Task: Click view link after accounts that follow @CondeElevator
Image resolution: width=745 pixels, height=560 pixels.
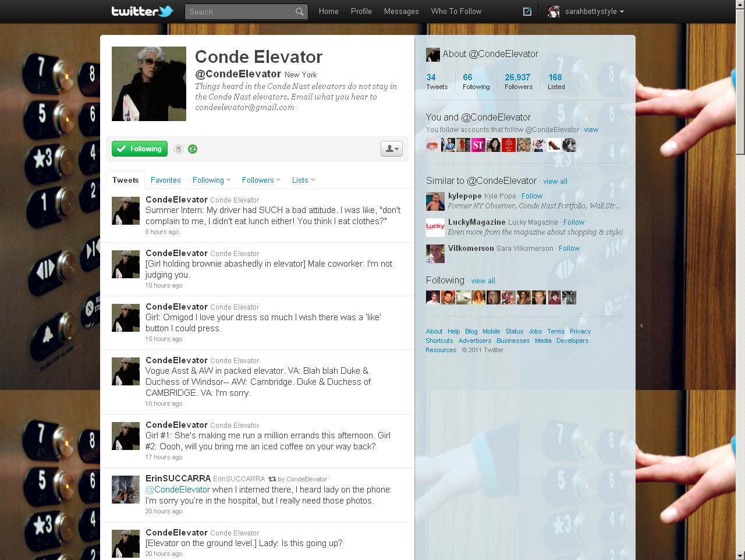Action: [x=591, y=130]
